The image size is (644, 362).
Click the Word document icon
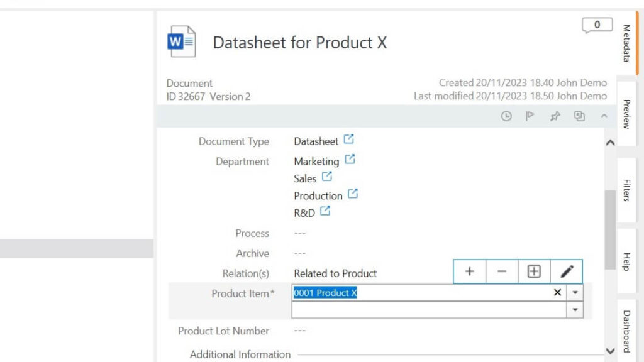(x=181, y=41)
